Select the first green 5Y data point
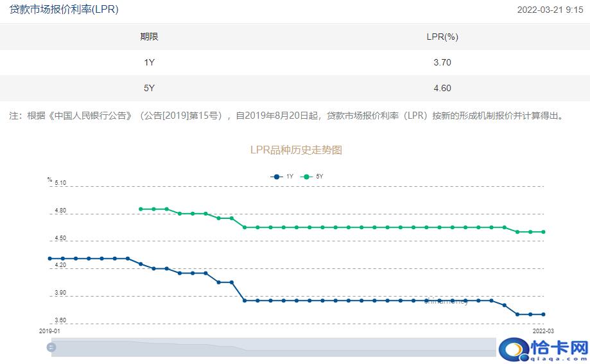This screenshot has width=590, height=364. (141, 209)
